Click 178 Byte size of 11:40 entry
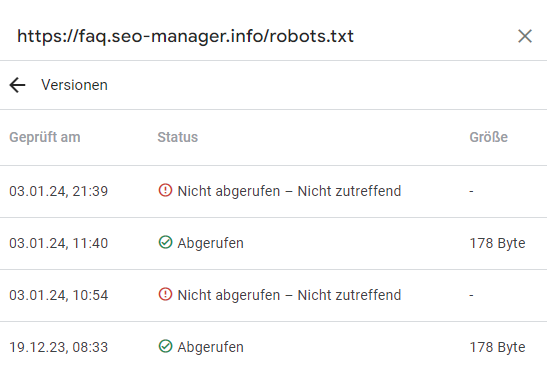This screenshot has width=547, height=388. click(497, 243)
